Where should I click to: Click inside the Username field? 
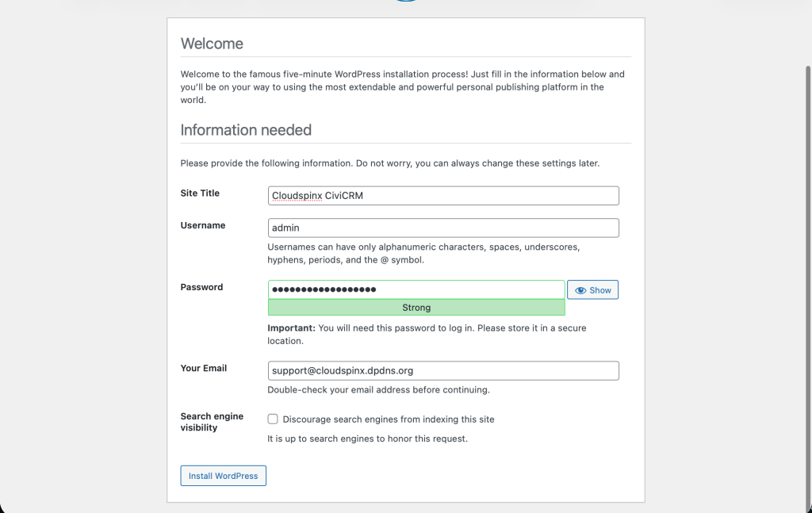coord(442,228)
